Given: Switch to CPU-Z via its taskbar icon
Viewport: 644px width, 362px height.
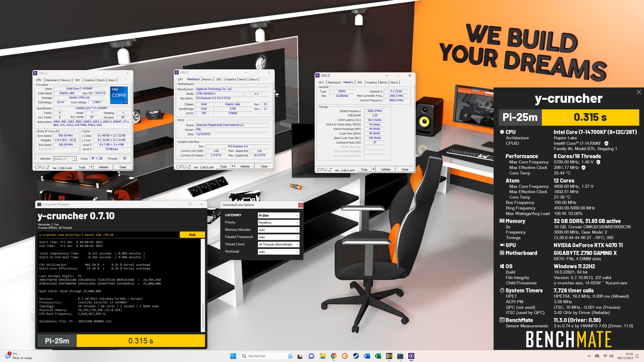Looking at the screenshot, I should point(411,356).
